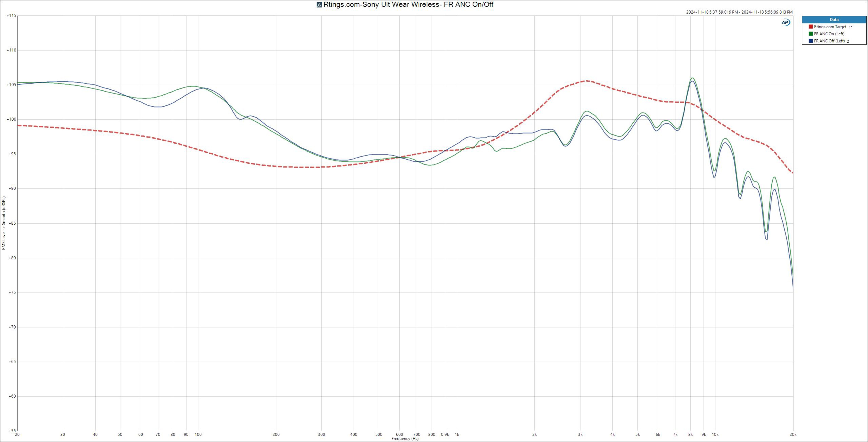Click the AP logo in the graph corner

[785, 22]
